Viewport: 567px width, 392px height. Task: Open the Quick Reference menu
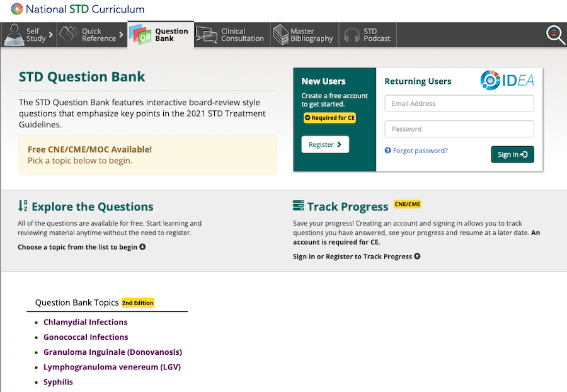[x=92, y=35]
